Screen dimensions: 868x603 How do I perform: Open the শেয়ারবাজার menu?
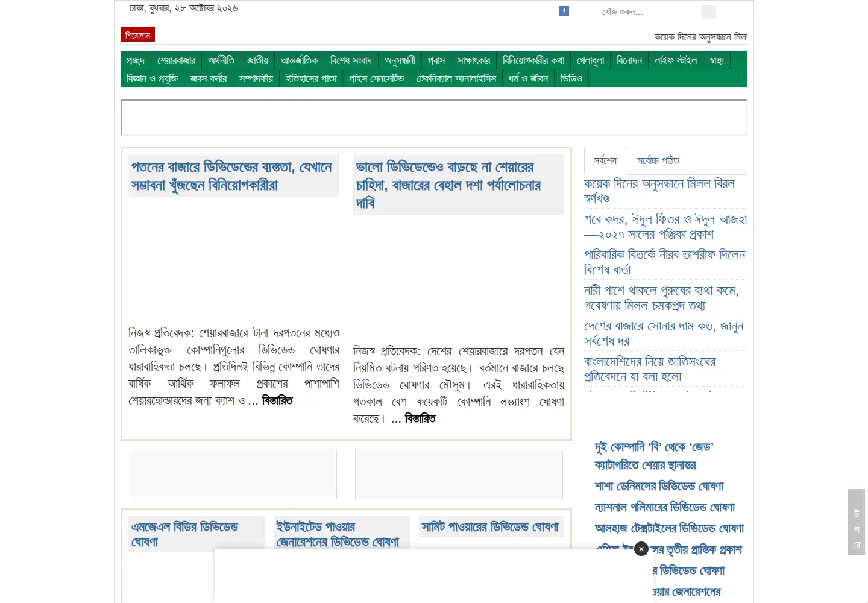pos(177,60)
